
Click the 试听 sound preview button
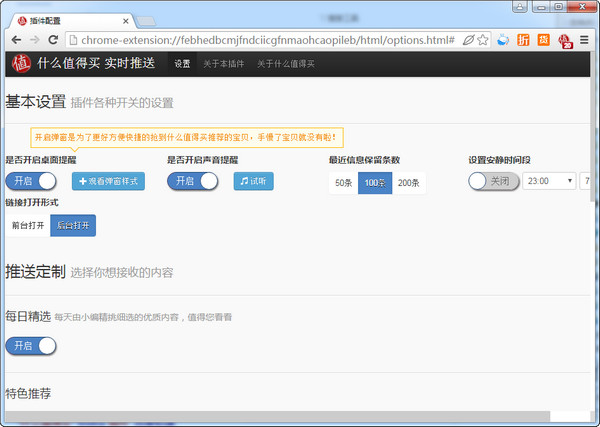pos(253,181)
